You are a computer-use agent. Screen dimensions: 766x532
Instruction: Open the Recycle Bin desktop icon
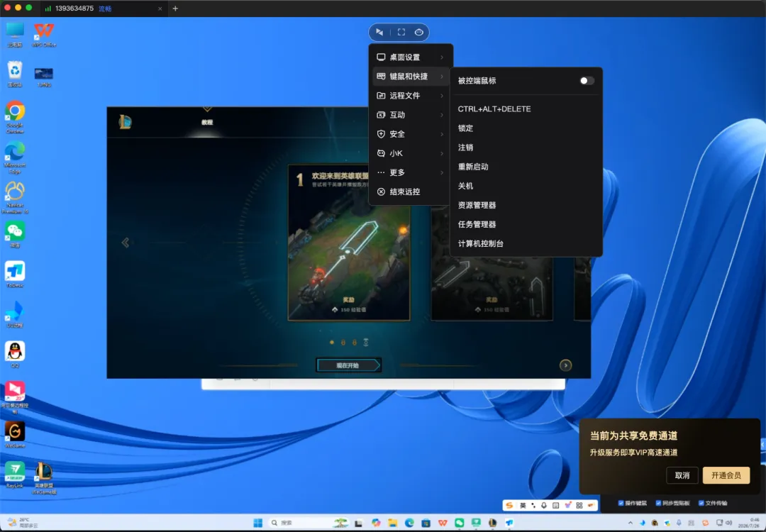[x=15, y=74]
